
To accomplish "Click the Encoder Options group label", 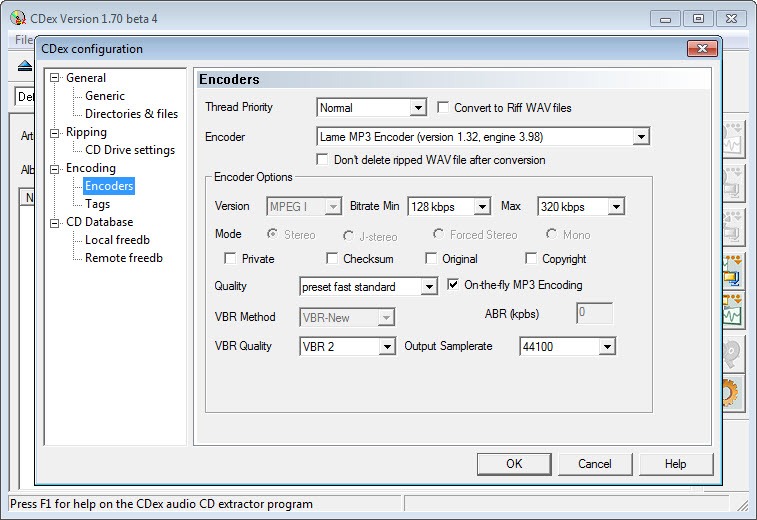I will [x=253, y=177].
